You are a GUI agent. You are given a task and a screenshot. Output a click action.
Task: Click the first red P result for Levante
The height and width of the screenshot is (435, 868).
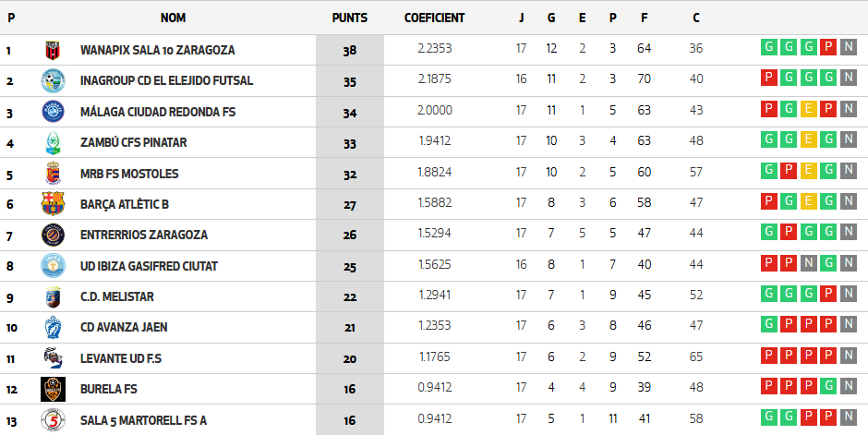768,356
